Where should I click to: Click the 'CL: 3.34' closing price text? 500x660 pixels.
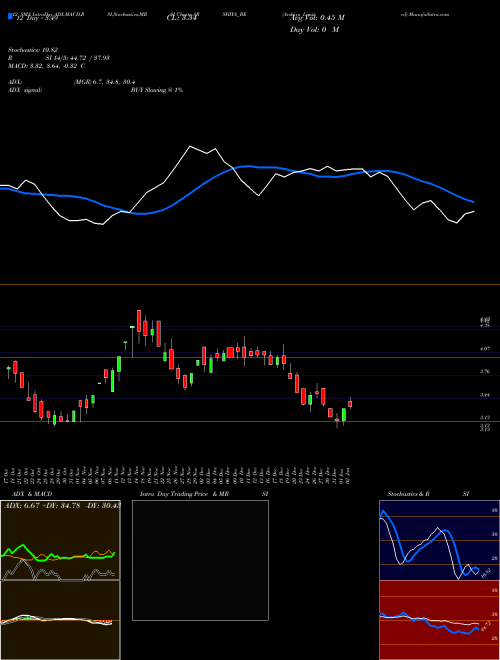181,18
